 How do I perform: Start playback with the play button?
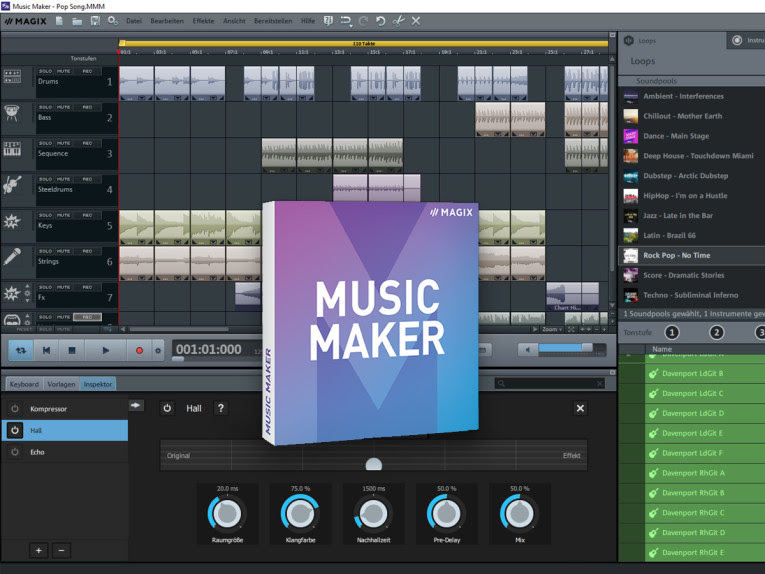point(105,350)
